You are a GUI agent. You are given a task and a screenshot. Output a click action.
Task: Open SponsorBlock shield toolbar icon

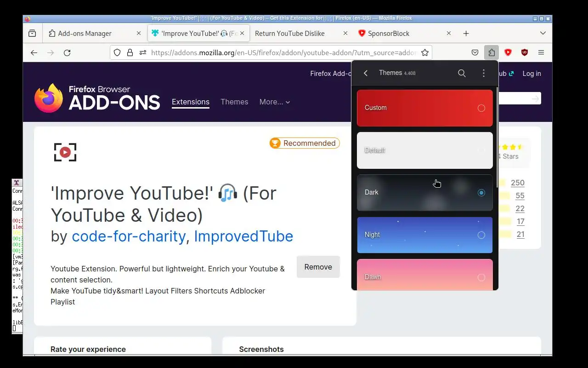pos(508,52)
